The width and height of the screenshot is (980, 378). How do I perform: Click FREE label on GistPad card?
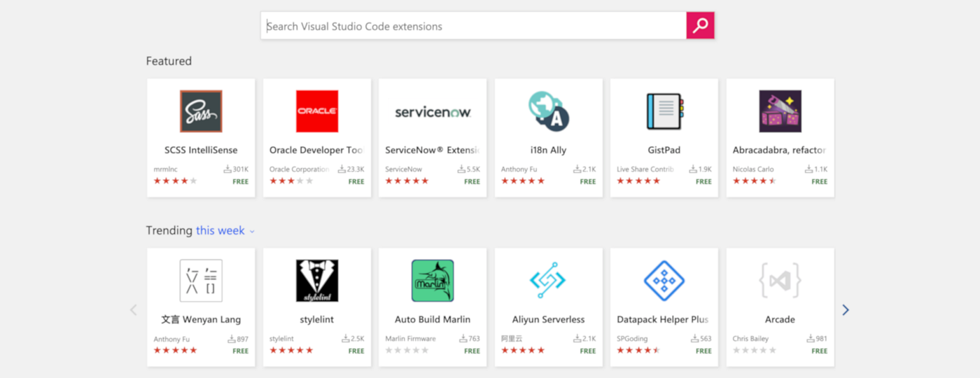point(703,181)
